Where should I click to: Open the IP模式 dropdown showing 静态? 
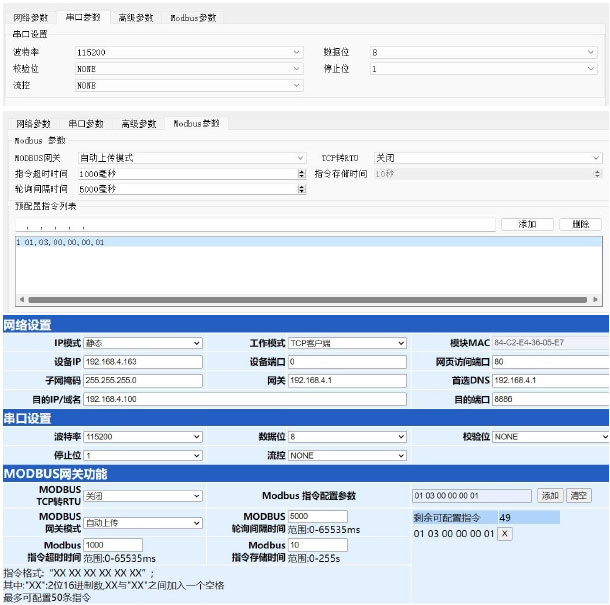[142, 343]
